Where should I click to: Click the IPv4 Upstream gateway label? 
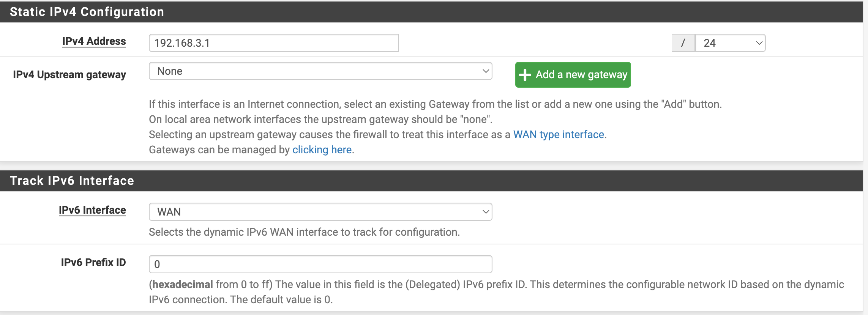(69, 74)
